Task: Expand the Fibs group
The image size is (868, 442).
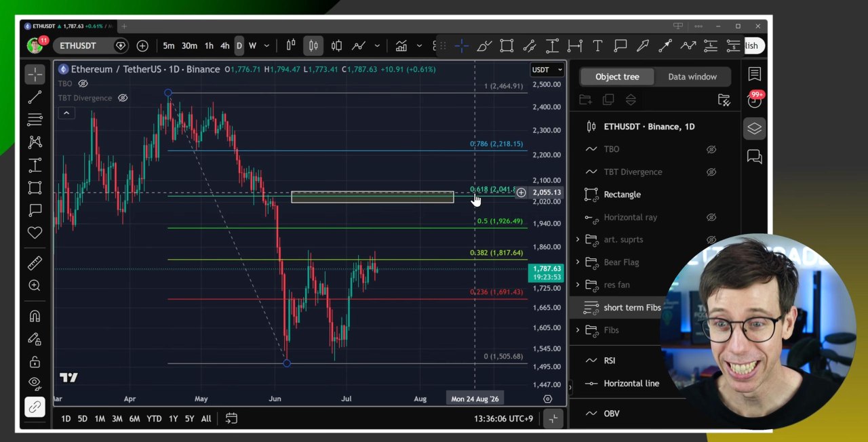Action: (x=578, y=330)
